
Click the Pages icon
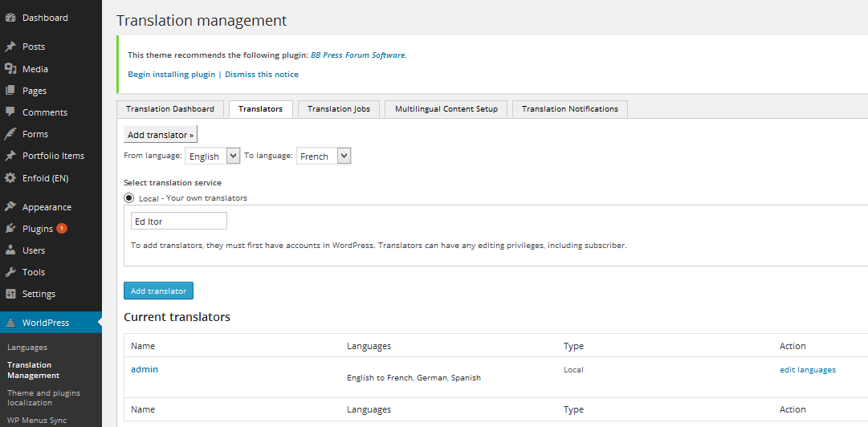[10, 91]
